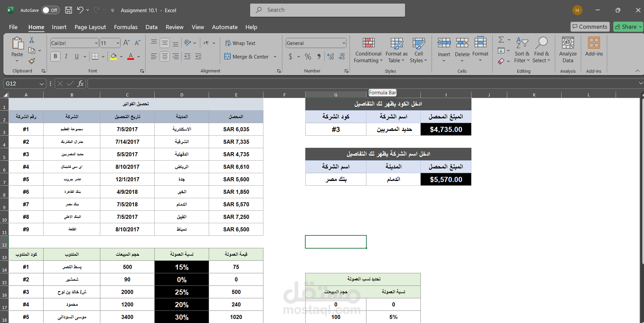Viewport: 644px width, 323px height.
Task: Toggle Align Left
Action: (154, 56)
